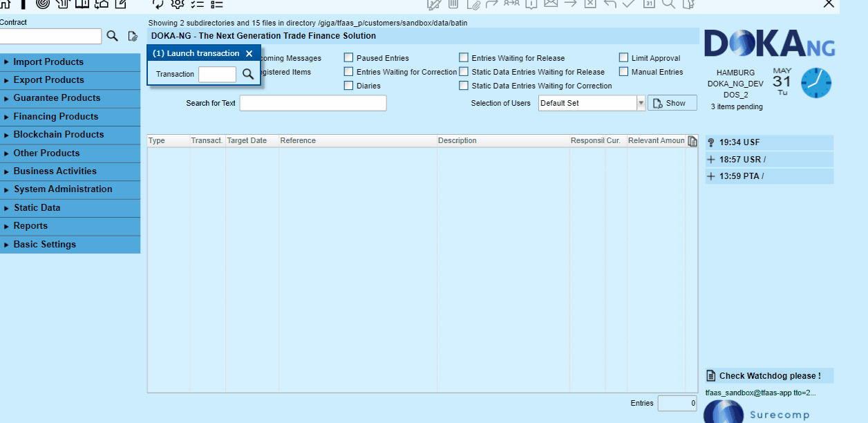Expand the System Administration menu

tap(70, 189)
